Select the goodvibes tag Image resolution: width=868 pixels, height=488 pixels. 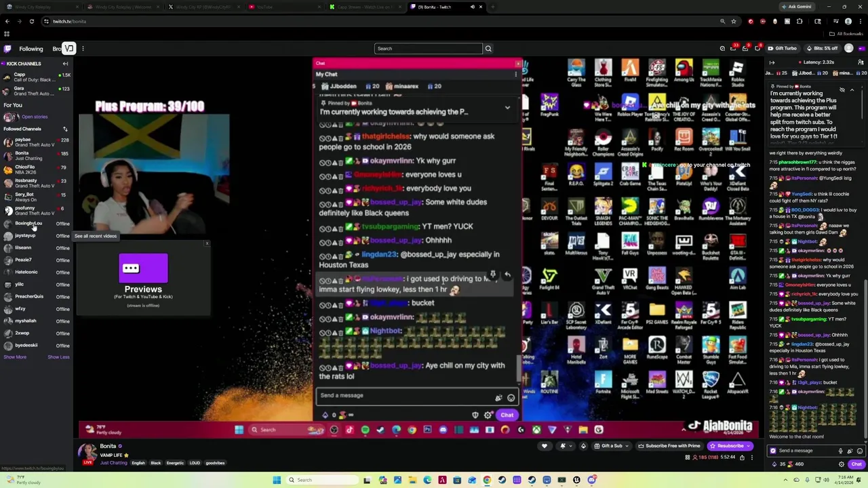pos(215,463)
